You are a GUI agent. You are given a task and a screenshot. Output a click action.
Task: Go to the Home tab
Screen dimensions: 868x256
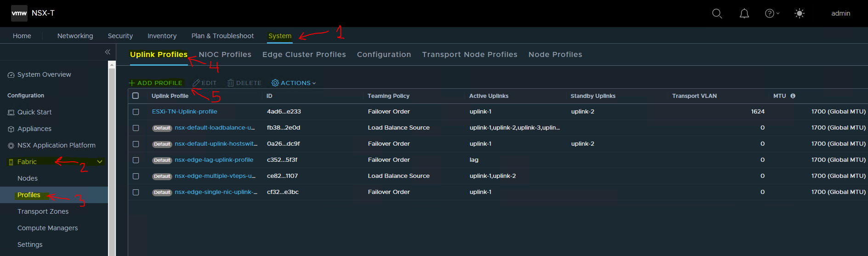22,36
